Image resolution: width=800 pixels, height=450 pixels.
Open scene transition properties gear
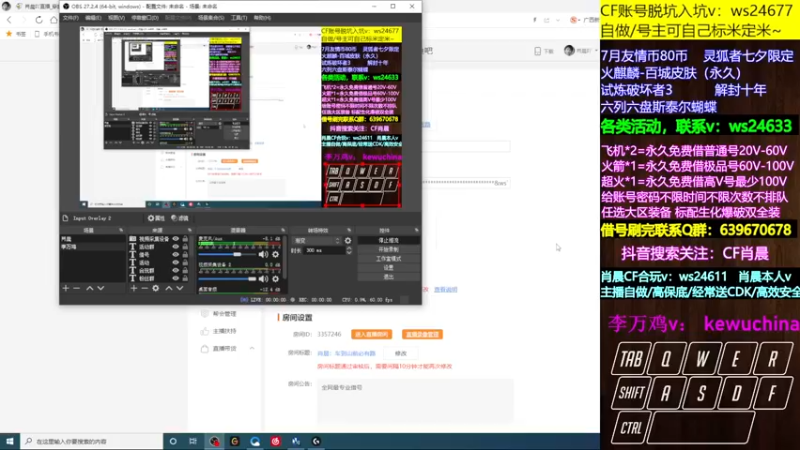[x=348, y=240]
